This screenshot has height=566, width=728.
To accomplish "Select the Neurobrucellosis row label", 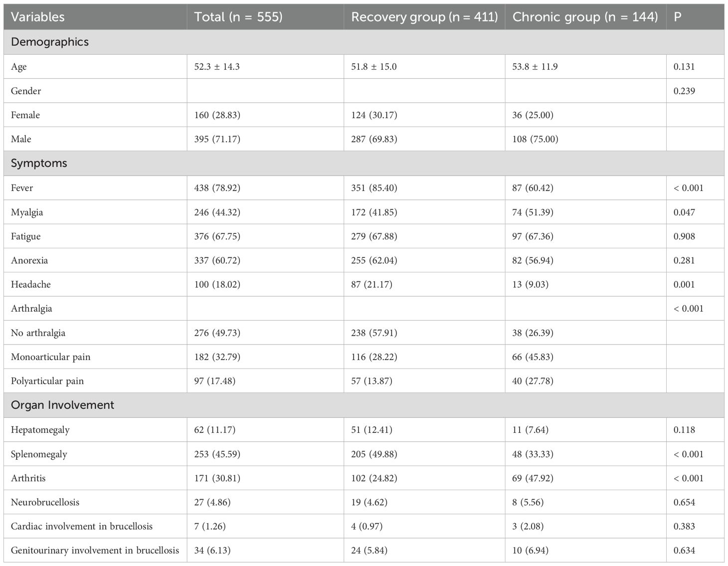I will click(45, 502).
